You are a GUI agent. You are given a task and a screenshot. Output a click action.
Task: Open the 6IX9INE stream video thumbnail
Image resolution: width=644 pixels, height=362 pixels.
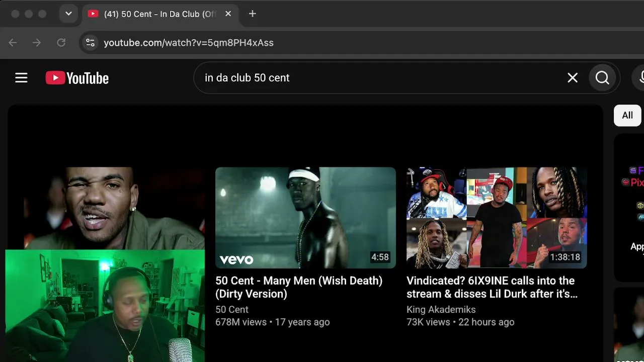pyautogui.click(x=497, y=218)
